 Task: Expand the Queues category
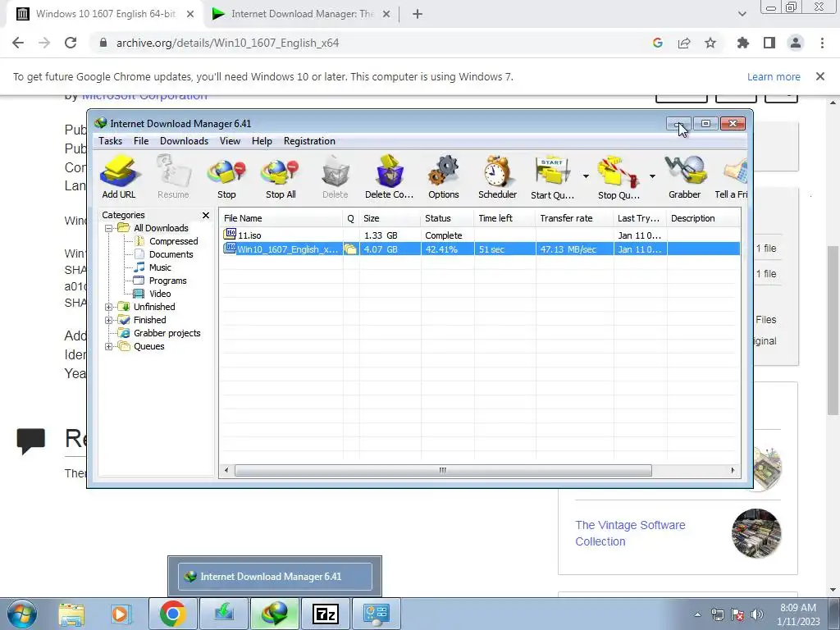coord(109,347)
